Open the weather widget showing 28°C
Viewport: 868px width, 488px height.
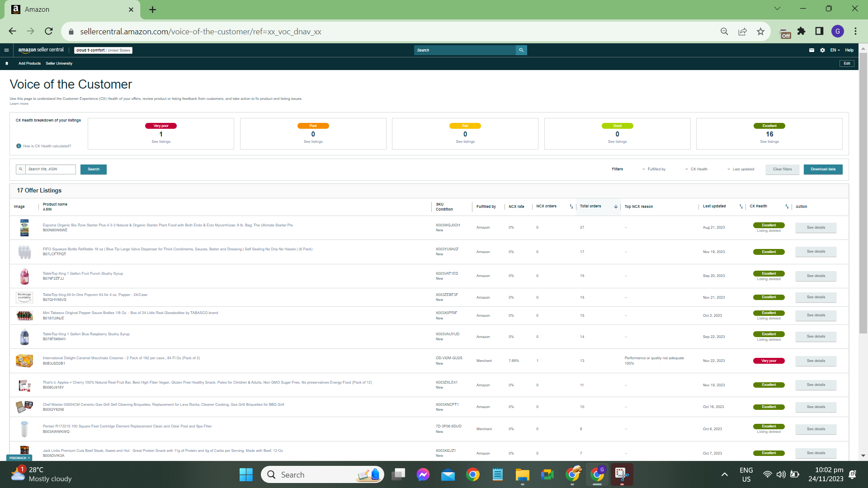pyautogui.click(x=41, y=474)
